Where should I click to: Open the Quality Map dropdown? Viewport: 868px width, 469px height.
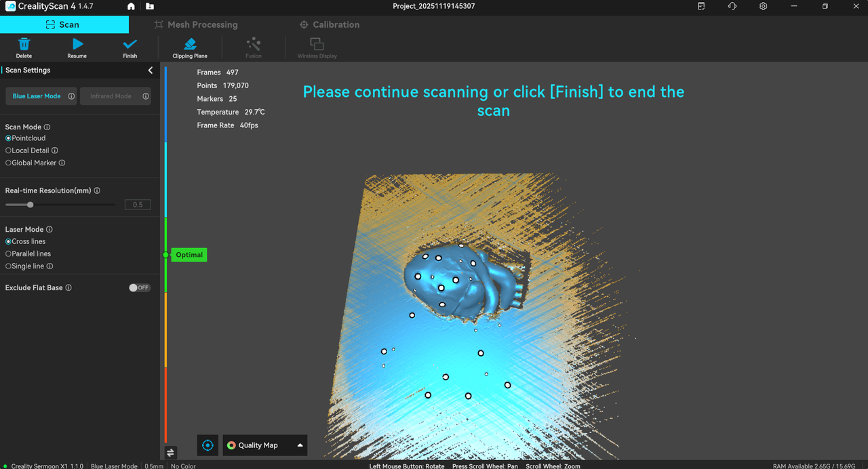(x=265, y=445)
